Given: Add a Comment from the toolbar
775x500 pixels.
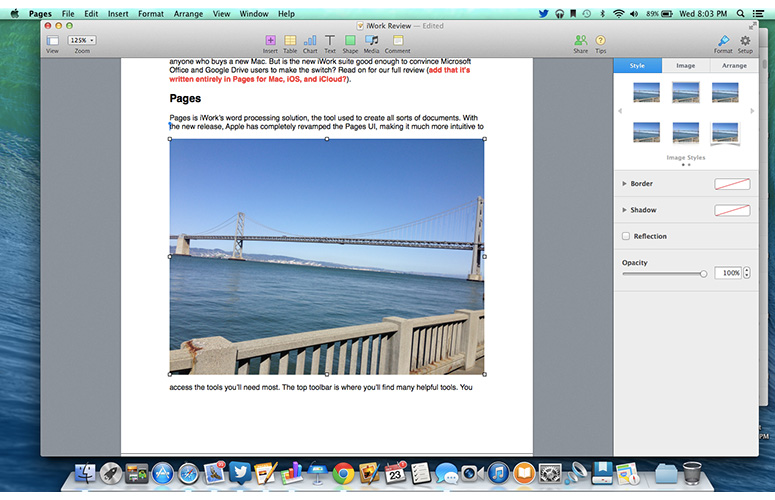Looking at the screenshot, I should (398, 40).
